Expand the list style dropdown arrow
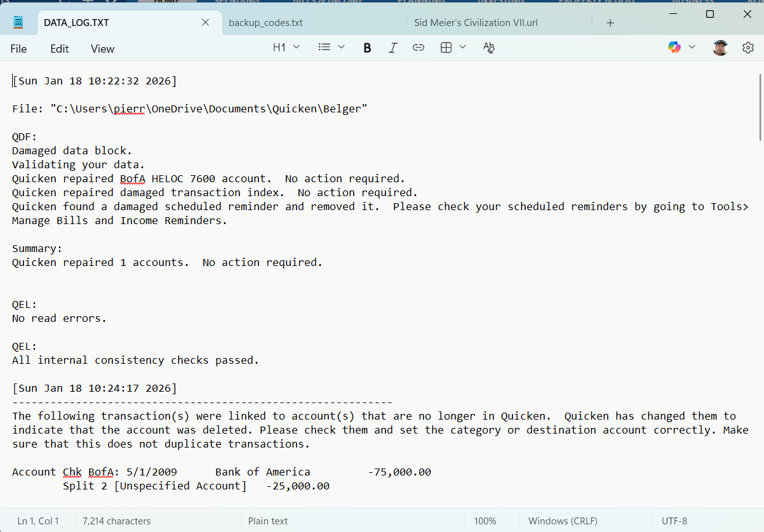This screenshot has width=764, height=532. pyautogui.click(x=341, y=47)
